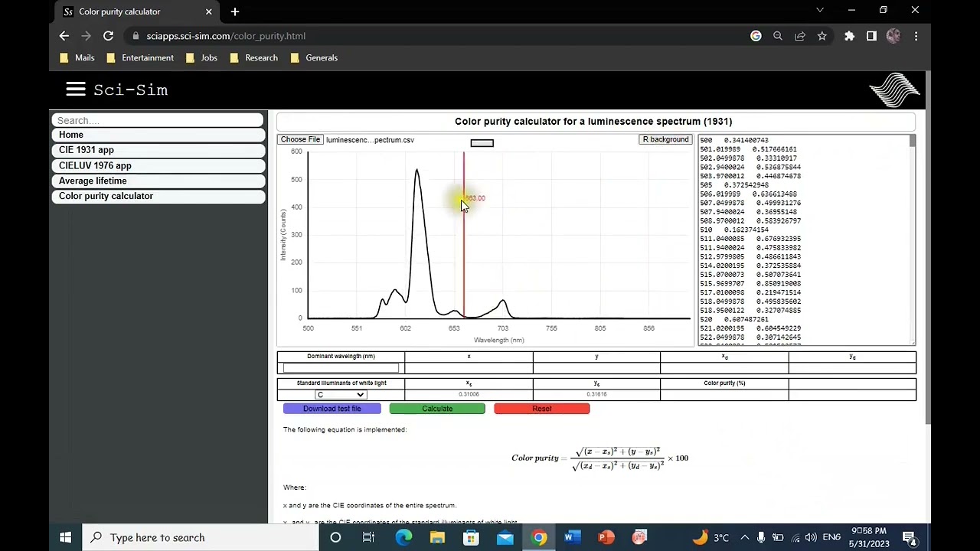Reload the current page
The height and width of the screenshot is (551, 980).
pyautogui.click(x=108, y=36)
